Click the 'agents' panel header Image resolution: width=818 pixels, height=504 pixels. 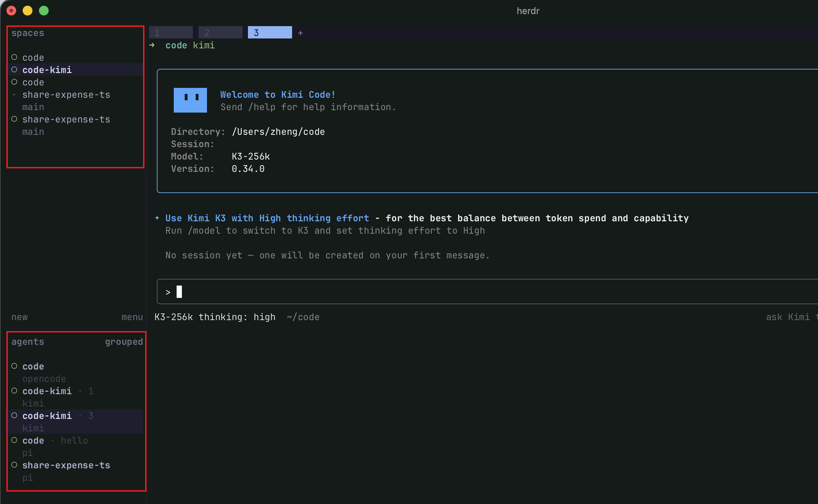coord(28,342)
